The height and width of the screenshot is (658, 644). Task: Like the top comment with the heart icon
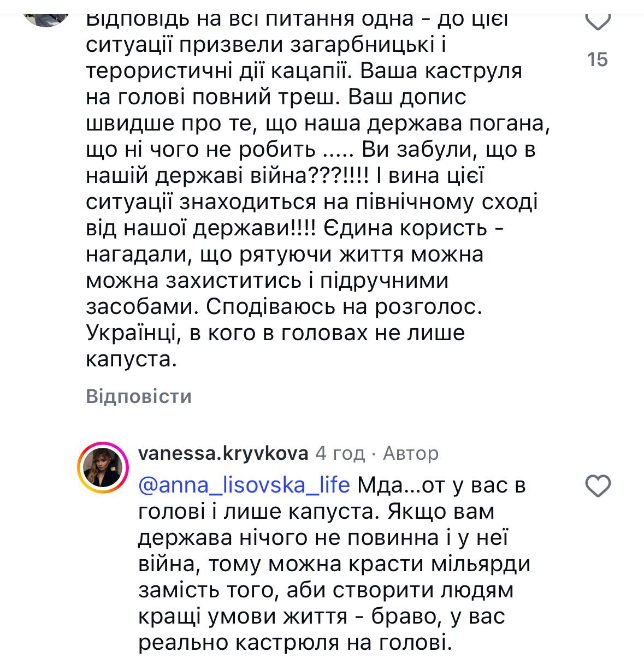coord(598,22)
